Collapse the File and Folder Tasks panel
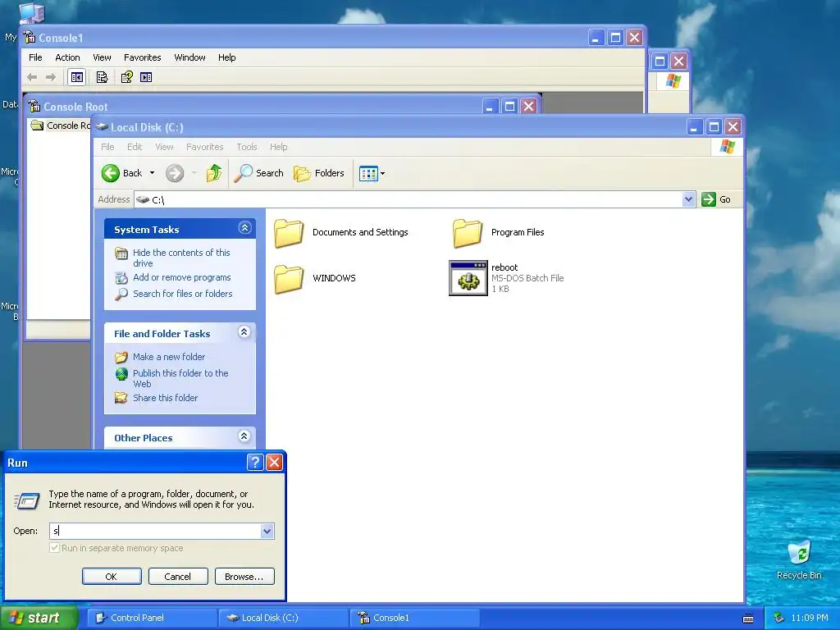This screenshot has height=630, width=840. pos(244,333)
